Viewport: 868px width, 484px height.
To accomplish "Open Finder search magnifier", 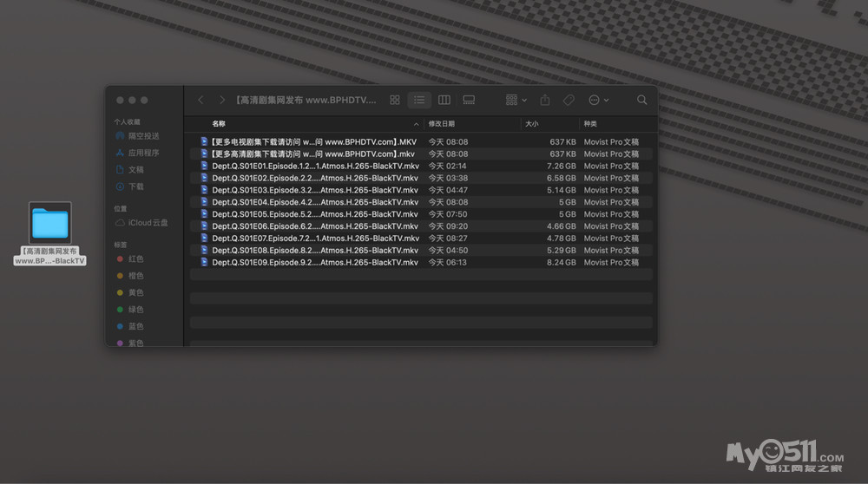I will [642, 101].
